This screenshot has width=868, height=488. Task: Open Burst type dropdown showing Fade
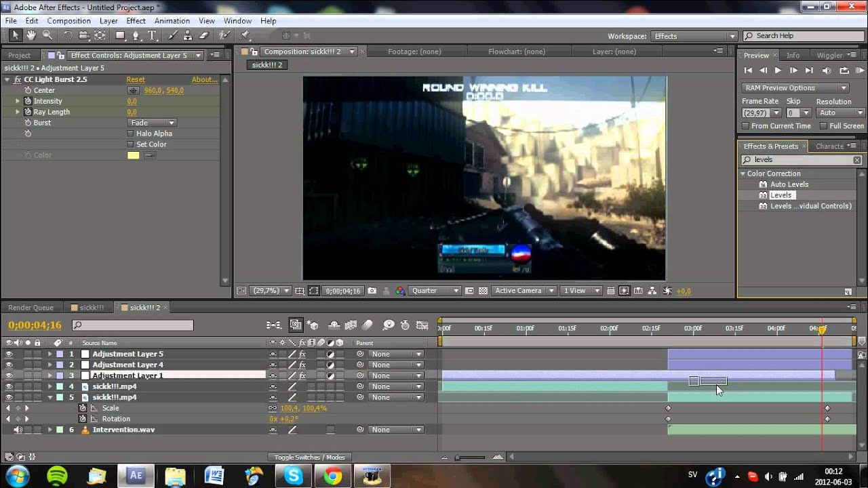click(152, 123)
